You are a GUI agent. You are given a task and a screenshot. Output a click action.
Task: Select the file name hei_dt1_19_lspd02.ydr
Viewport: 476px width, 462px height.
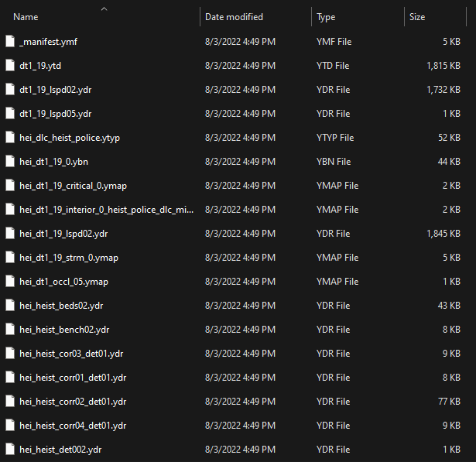click(x=63, y=234)
